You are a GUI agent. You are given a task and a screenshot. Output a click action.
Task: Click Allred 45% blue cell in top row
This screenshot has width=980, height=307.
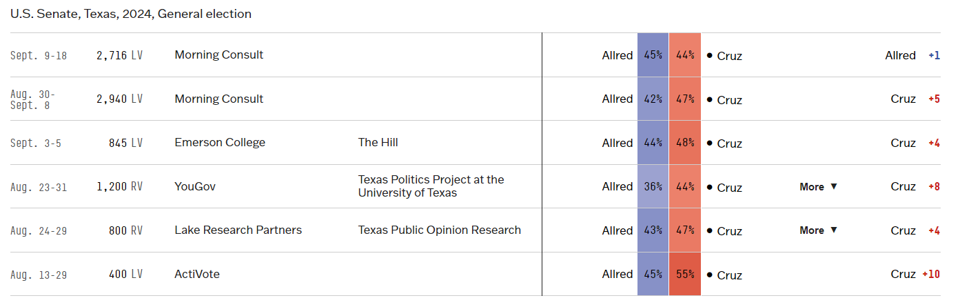point(653,55)
